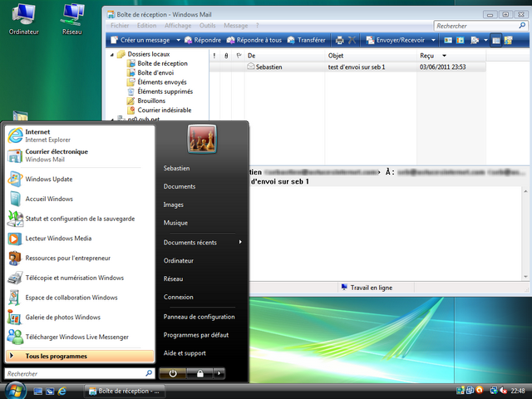Sort by the Reçu column header
Image resolution: width=532 pixels, height=399 pixels.
(451, 56)
